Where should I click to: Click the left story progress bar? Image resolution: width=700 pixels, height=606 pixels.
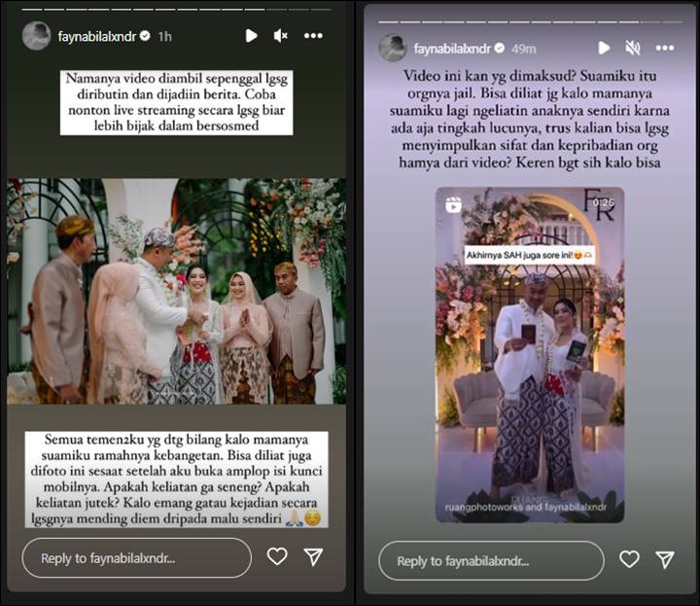[176, 10]
